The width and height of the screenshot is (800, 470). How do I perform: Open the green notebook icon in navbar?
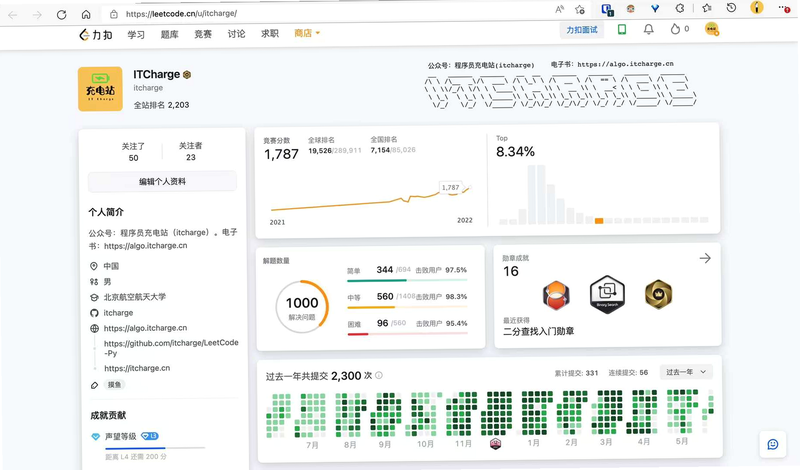(621, 30)
